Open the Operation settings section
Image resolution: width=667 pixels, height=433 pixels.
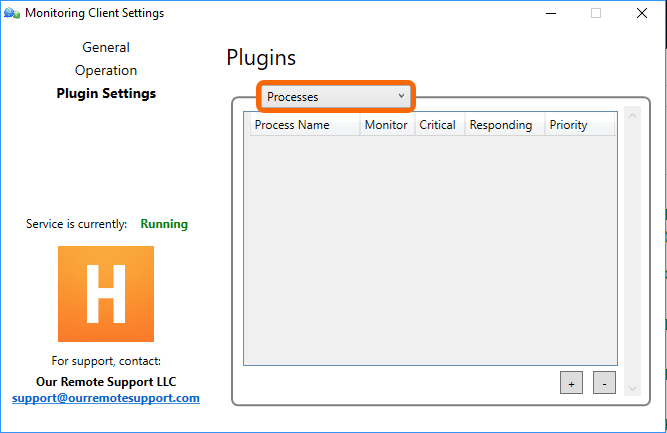pyautogui.click(x=106, y=70)
